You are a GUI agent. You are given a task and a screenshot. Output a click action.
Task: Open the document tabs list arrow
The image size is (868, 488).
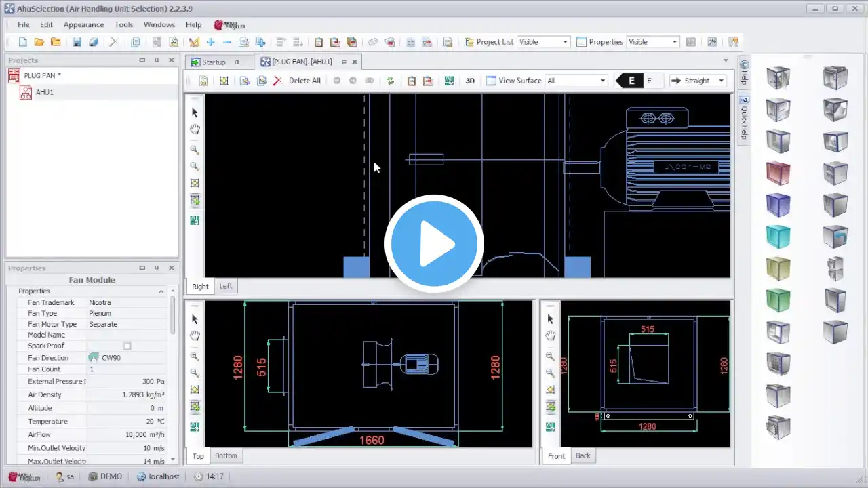click(726, 61)
